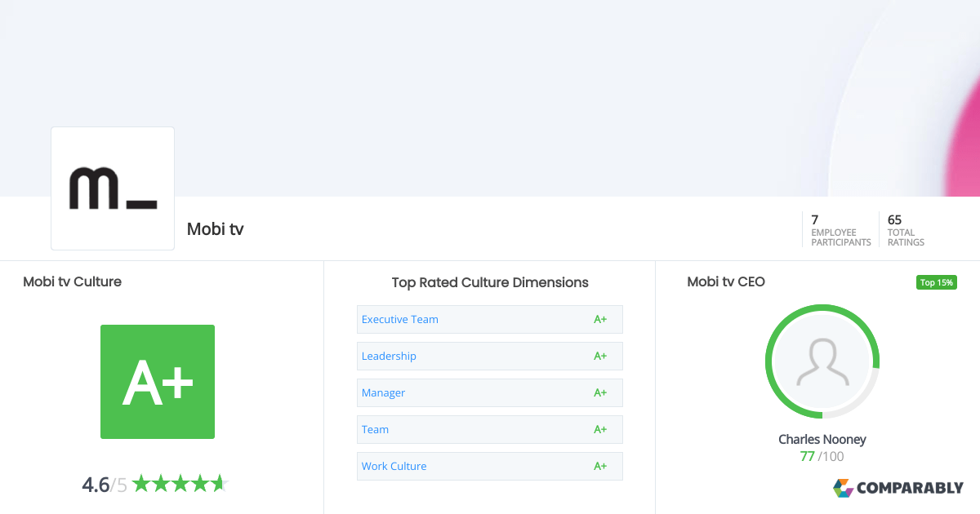Open the Leadership culture dimension
The image size is (980, 514).
[490, 356]
